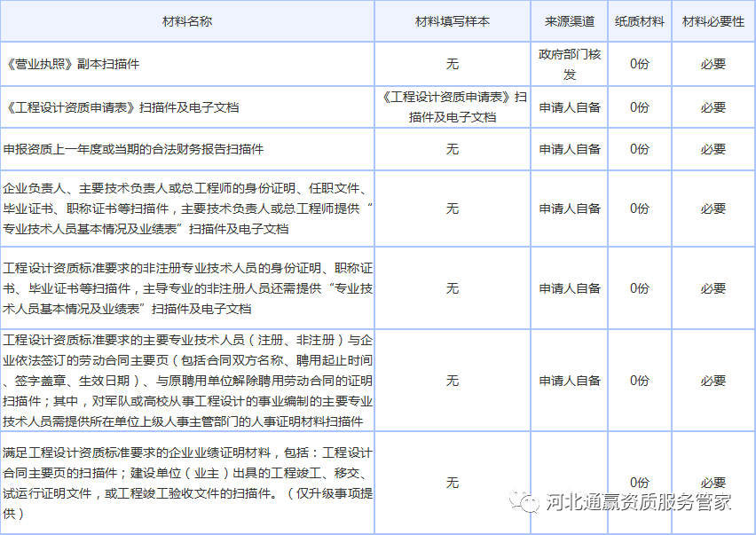Viewport: 756px width, 535px height.
Task: Click 0份 in the 企业业绩证明材料 row
Action: (640, 483)
